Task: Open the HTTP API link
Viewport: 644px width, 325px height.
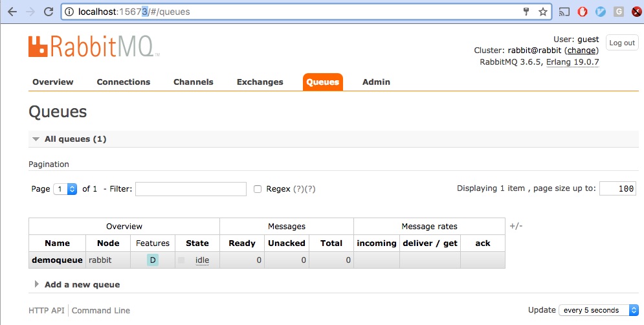Action: pyautogui.click(x=47, y=311)
